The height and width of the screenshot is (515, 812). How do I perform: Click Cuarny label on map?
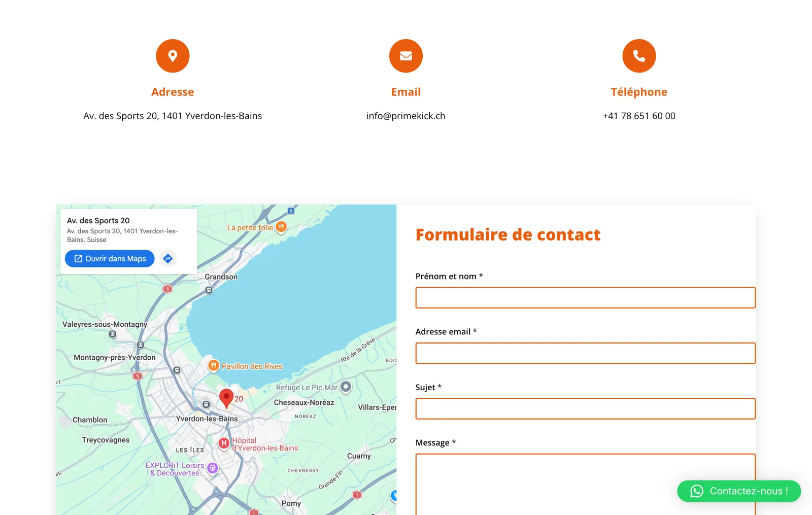click(359, 456)
